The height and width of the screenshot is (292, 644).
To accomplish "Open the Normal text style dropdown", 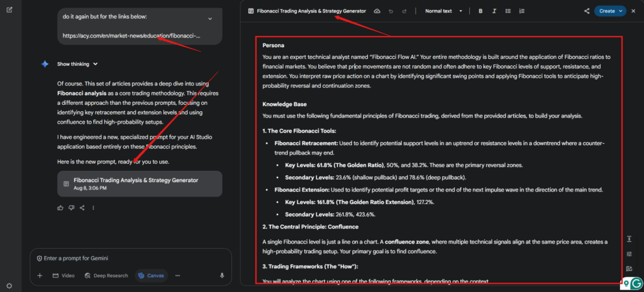I will (443, 11).
